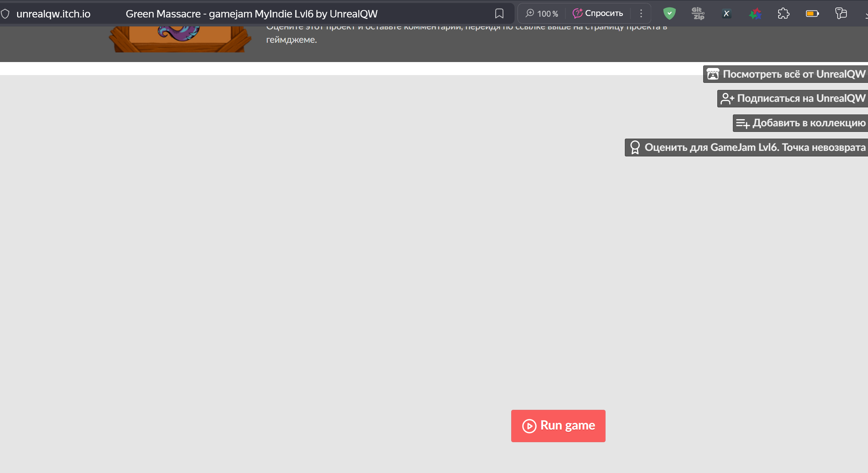Screen dimensions: 868x473
Task: Click the screenshot tool icon in toolbar
Action: 841,14
